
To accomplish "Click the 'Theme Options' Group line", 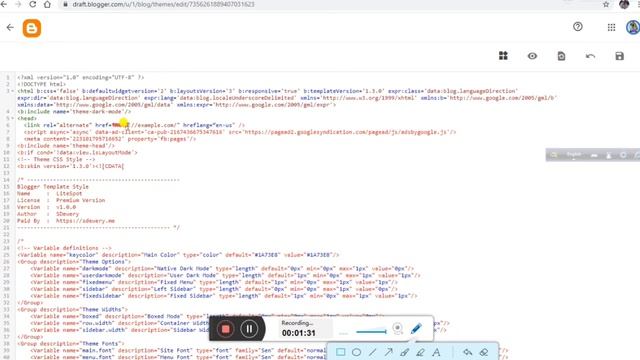I will point(74,262).
